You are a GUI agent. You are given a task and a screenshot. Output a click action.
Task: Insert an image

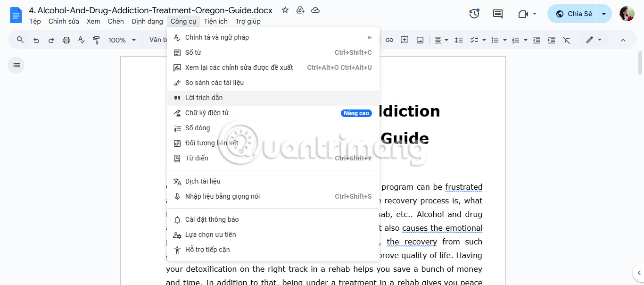(420, 40)
